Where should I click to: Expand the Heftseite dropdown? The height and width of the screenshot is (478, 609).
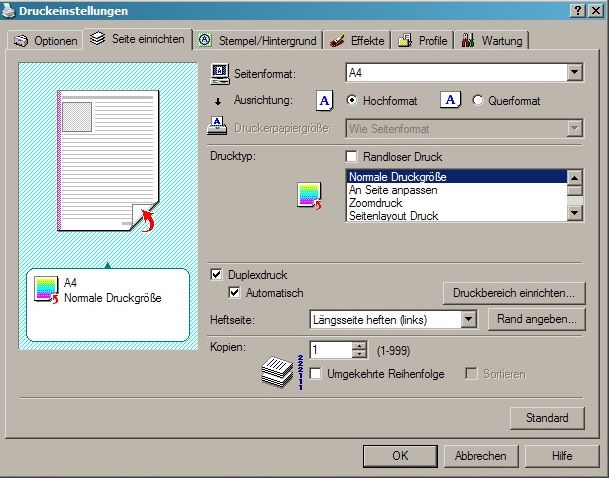tap(468, 319)
